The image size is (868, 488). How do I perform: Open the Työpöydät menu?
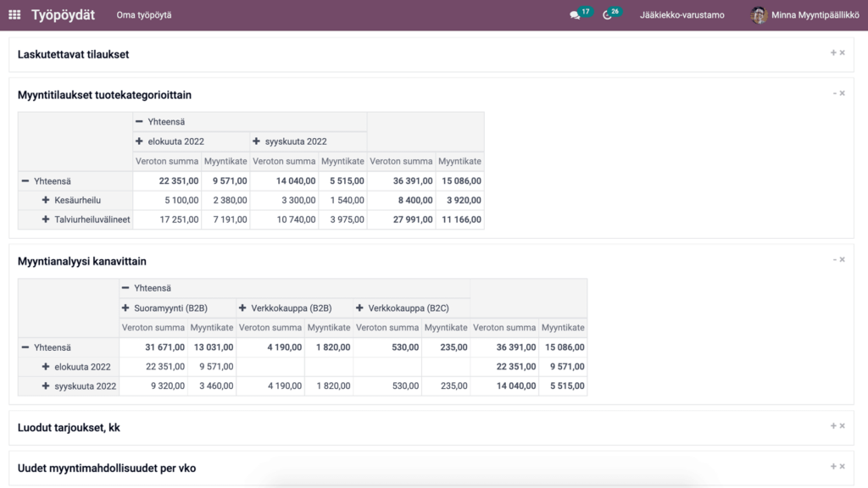(62, 14)
